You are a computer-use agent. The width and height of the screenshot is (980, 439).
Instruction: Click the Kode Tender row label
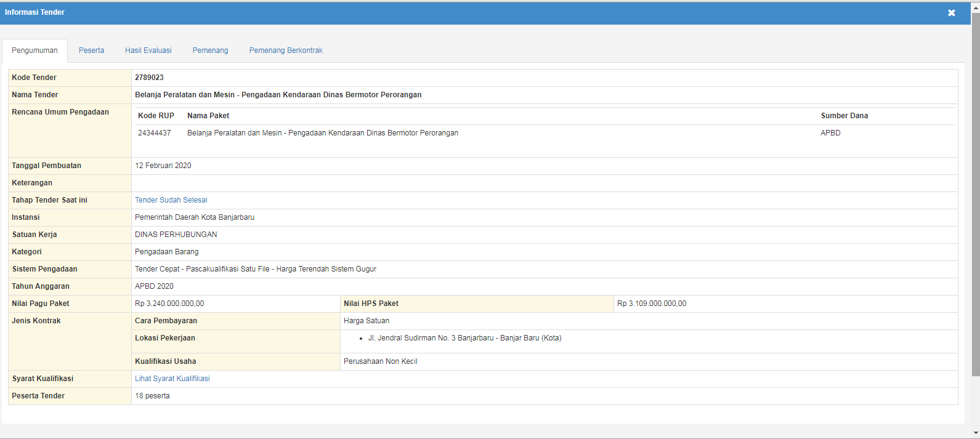pyautogui.click(x=34, y=78)
